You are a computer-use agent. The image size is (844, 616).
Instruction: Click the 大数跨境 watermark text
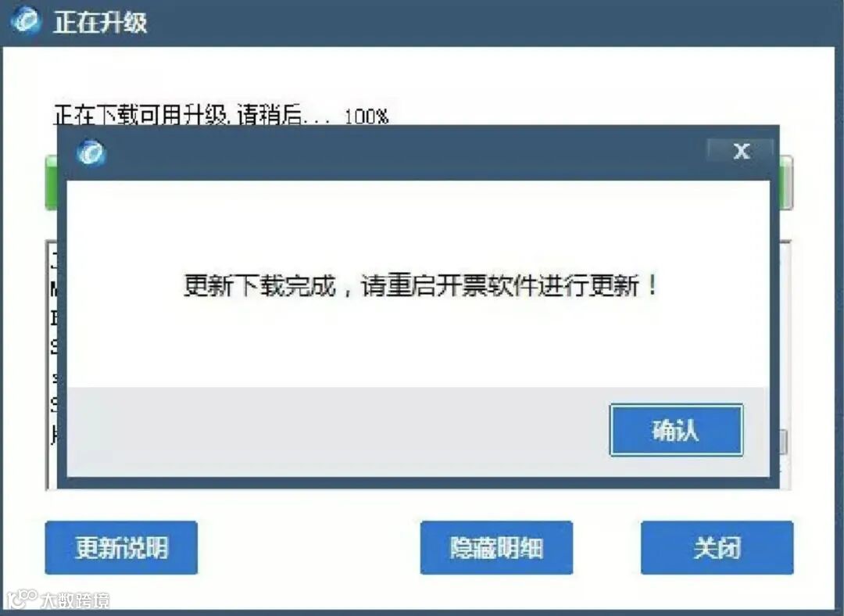75,600
